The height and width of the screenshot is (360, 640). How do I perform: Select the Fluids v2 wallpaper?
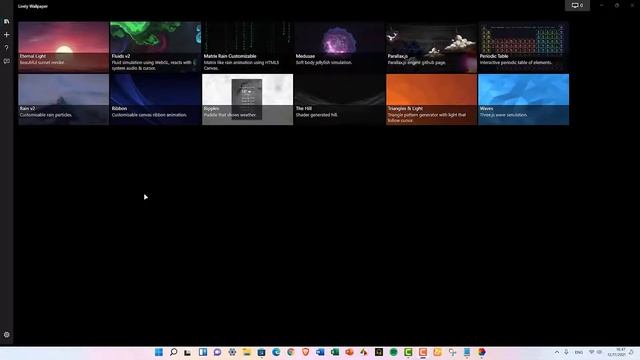tap(156, 47)
